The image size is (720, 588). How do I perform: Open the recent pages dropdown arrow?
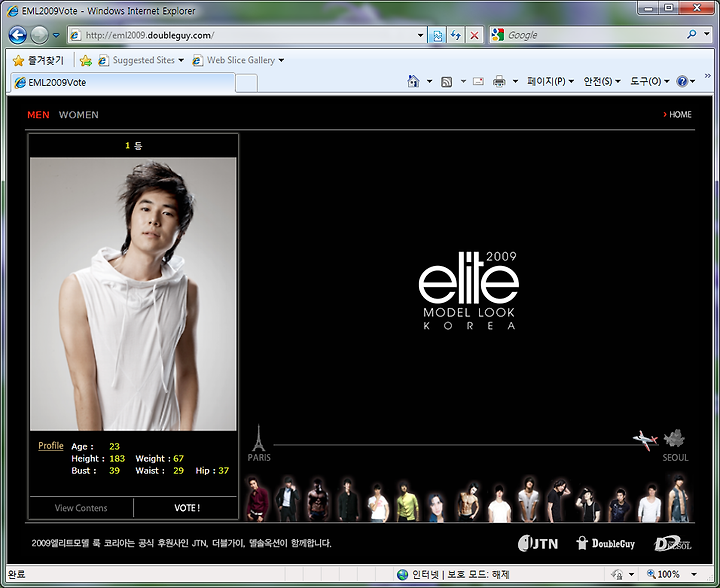[56, 35]
